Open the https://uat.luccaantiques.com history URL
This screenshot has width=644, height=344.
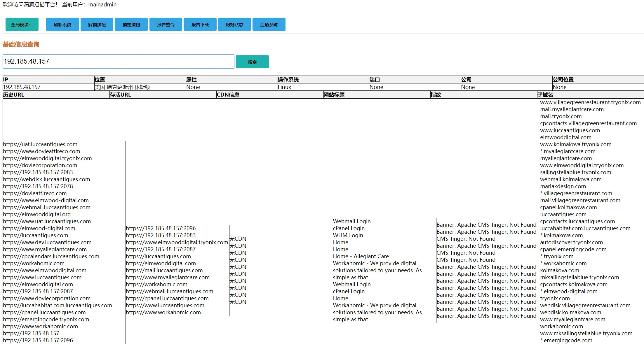point(40,144)
